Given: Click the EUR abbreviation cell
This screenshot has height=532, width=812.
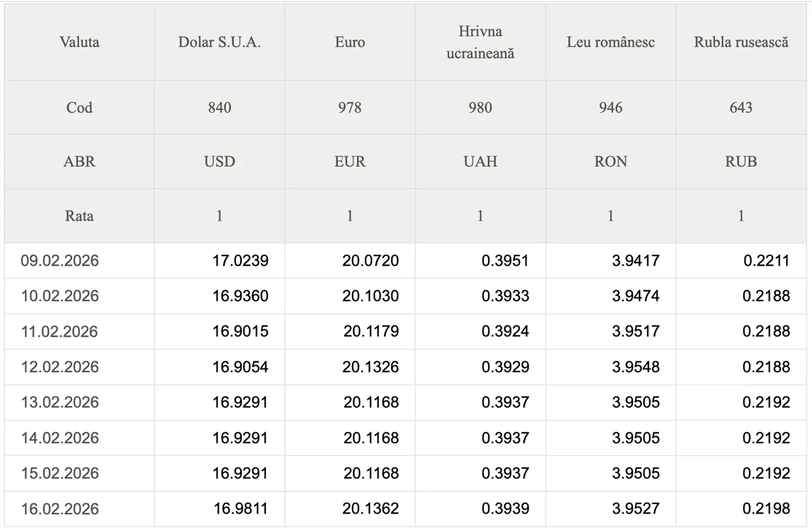Looking at the screenshot, I should (350, 162).
